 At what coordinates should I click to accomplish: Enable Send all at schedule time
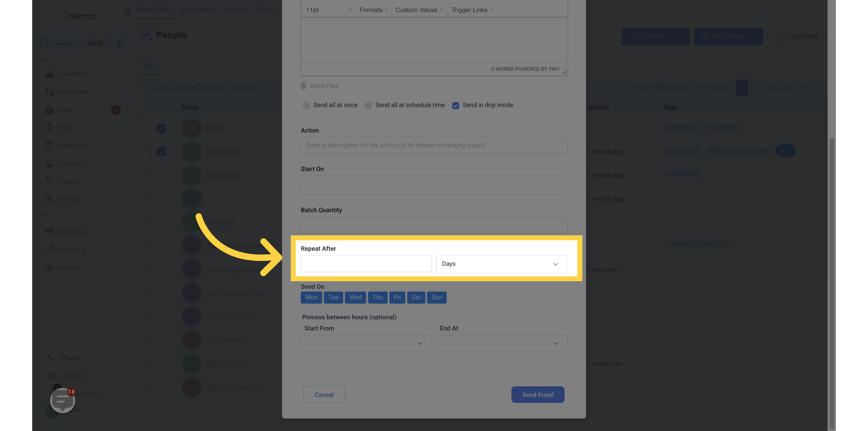[368, 105]
